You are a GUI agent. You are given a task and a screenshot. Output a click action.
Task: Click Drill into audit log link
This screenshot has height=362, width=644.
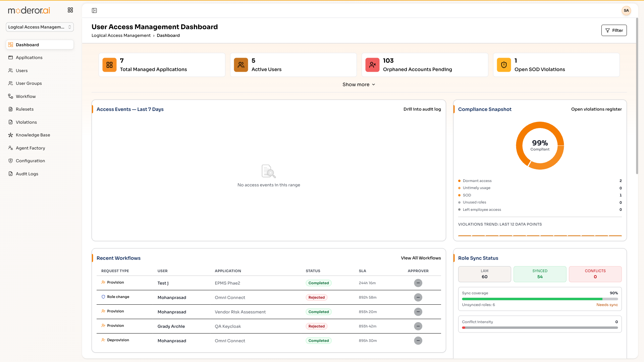tap(422, 109)
